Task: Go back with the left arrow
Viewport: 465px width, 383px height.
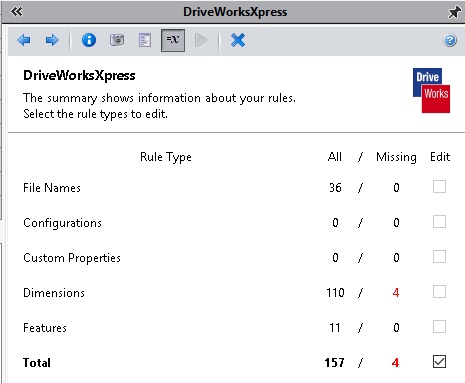Action: 24,40
